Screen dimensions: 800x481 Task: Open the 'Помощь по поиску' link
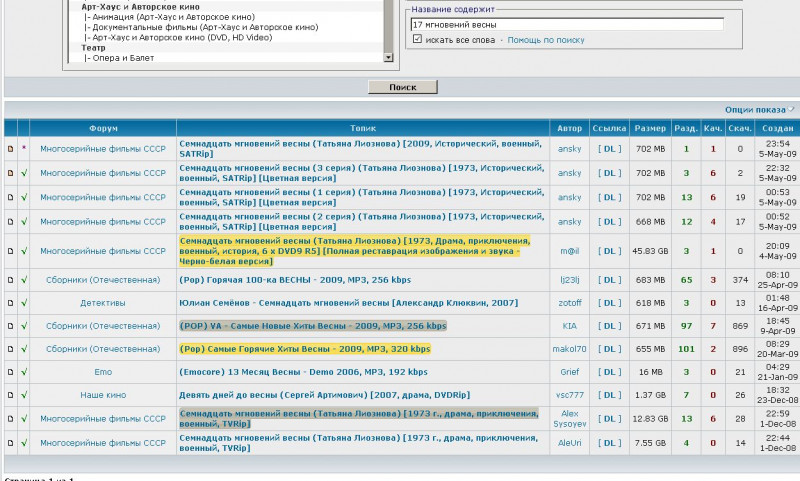(x=546, y=40)
